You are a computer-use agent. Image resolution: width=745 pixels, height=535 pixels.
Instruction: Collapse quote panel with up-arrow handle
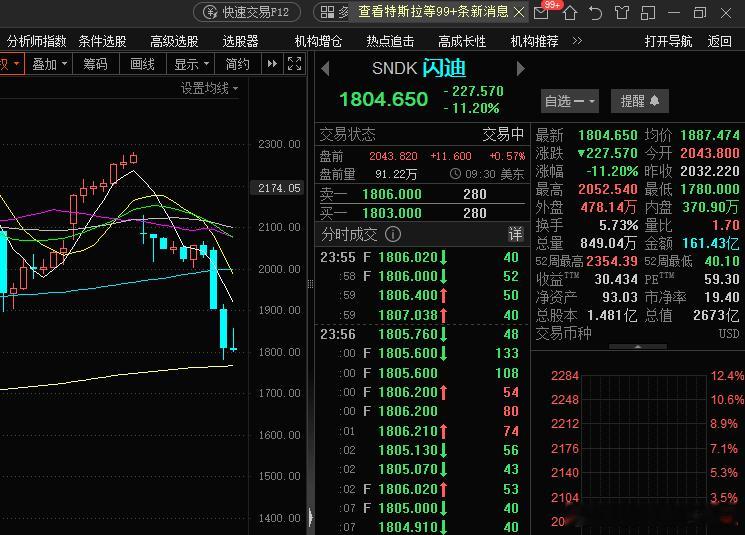point(638,346)
